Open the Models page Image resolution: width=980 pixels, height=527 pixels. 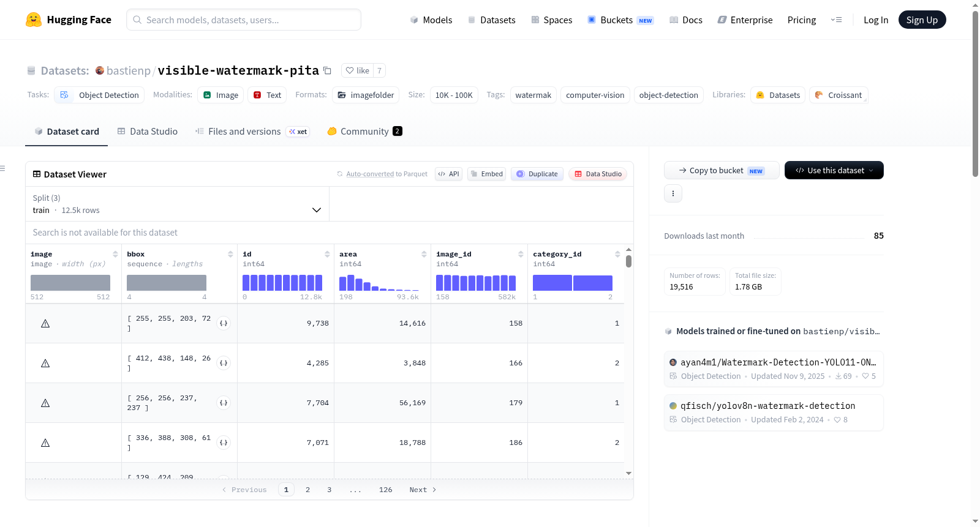click(431, 20)
